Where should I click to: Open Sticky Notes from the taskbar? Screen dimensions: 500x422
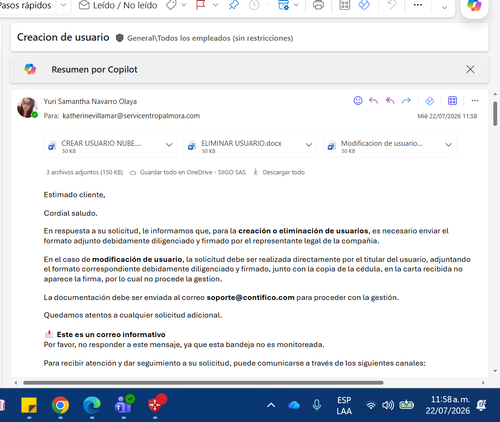(29, 405)
